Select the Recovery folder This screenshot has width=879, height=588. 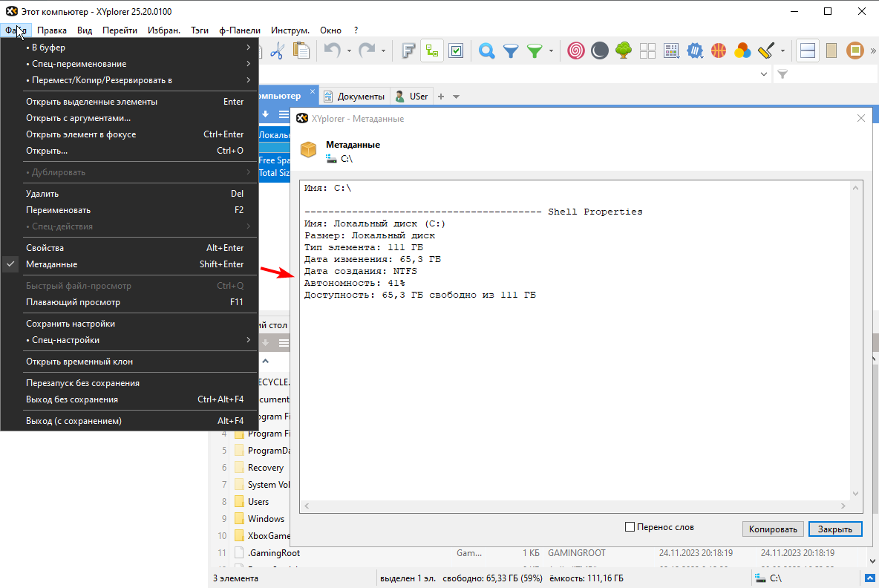(x=265, y=468)
